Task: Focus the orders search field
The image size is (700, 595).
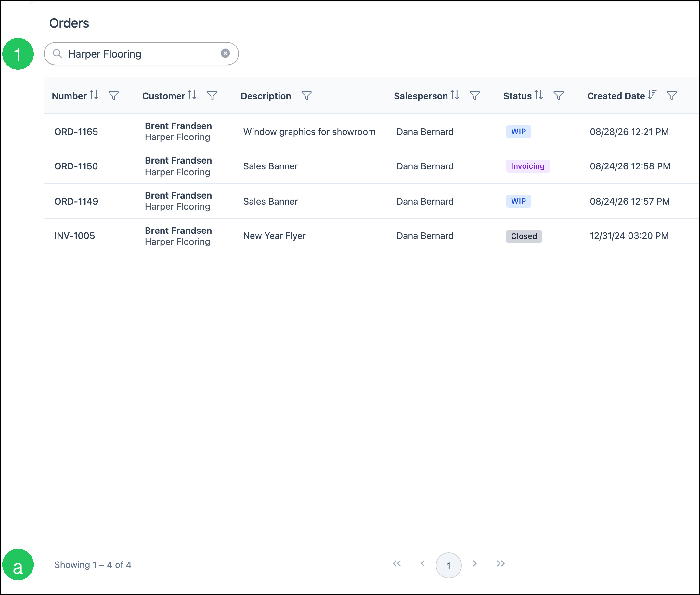Action: tap(141, 54)
